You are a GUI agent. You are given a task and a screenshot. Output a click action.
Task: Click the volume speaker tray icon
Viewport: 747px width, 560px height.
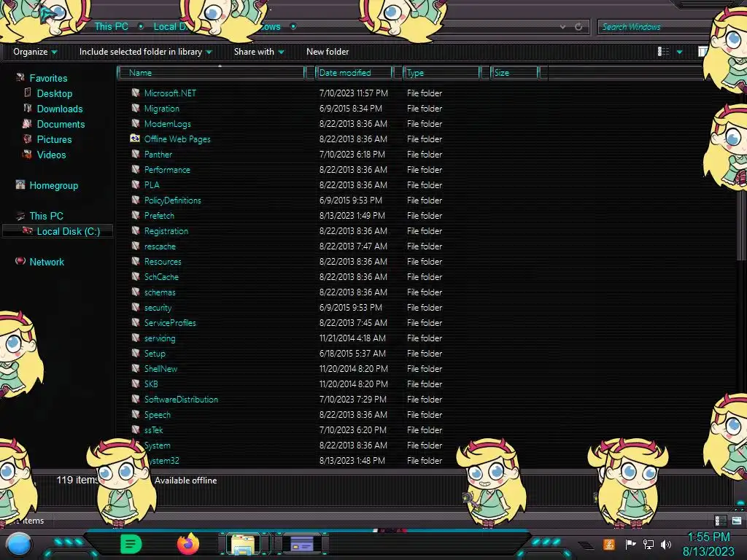665,544
